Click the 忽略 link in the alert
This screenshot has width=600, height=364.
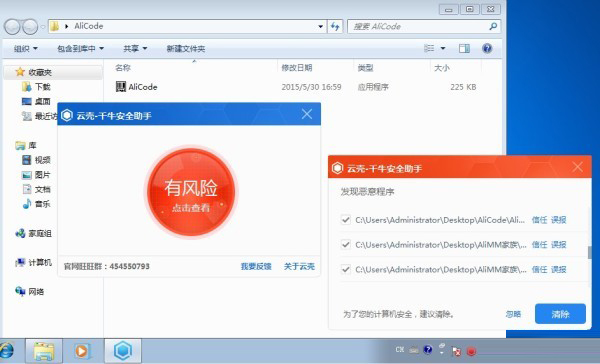513,314
